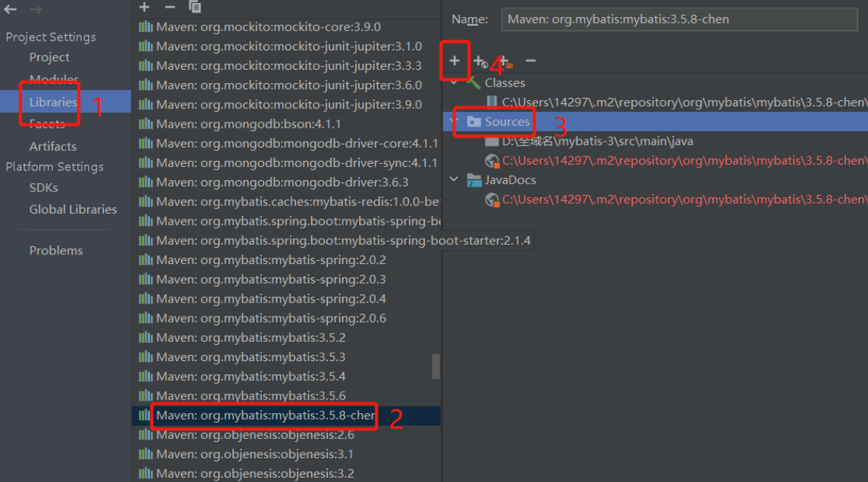Click the library icon for mockito-core:3.9.0
868x482 pixels.
145,27
